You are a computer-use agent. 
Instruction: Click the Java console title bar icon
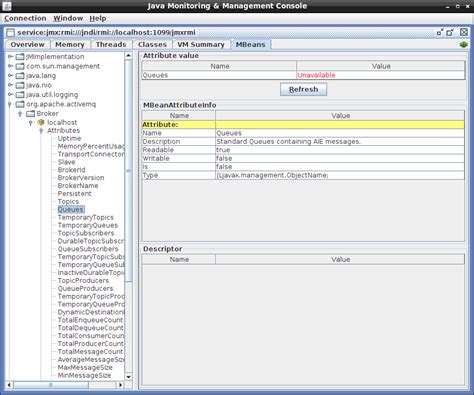pos(7,6)
